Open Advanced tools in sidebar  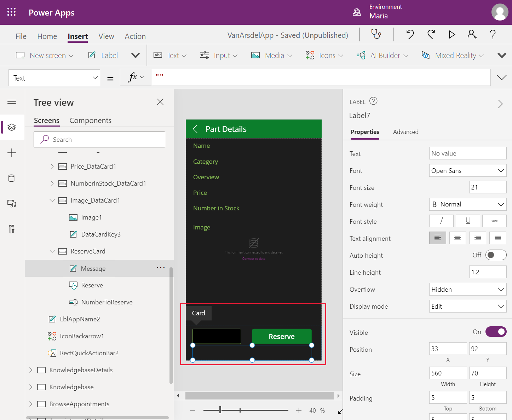(x=12, y=229)
